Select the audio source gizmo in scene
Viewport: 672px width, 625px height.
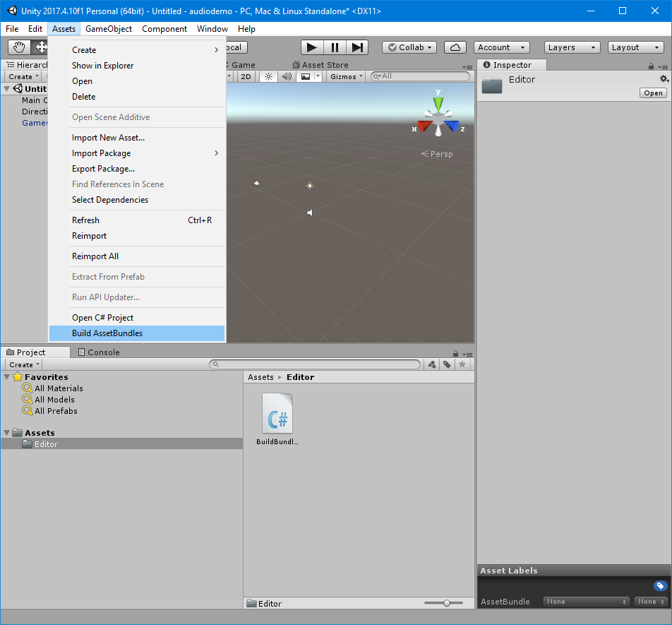tap(309, 213)
